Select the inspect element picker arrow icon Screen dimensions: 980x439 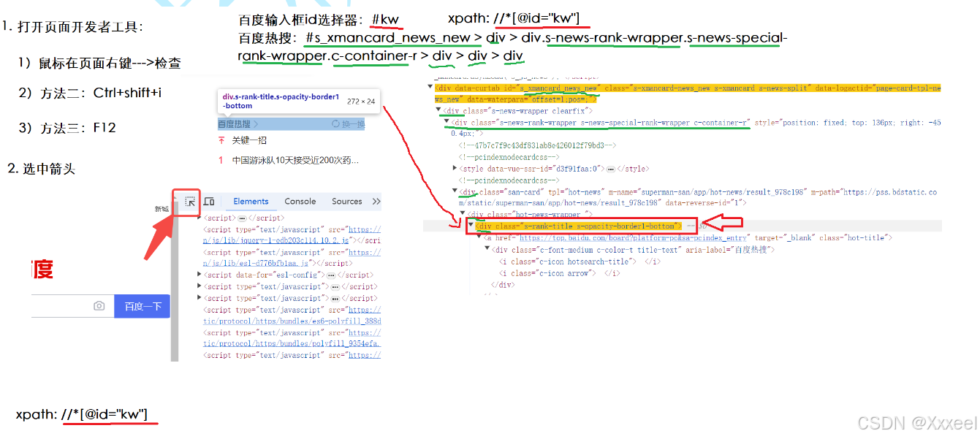[190, 202]
